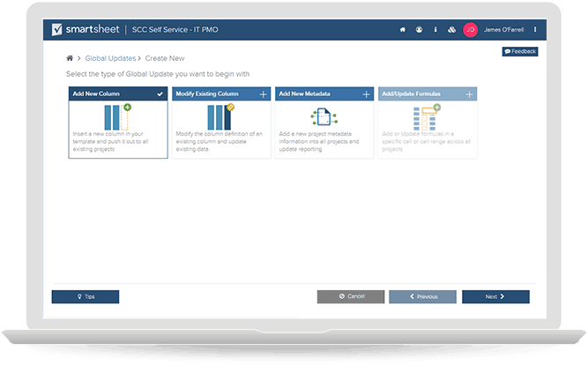
Task: Click 'Insert a new column' description text
Action: pyautogui.click(x=110, y=141)
